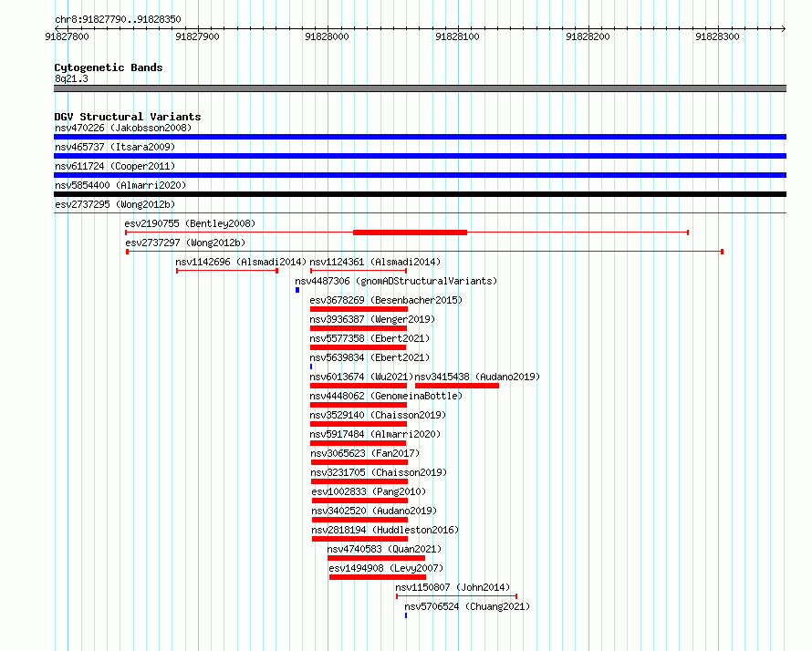Click the 8q21.3 band label
The image size is (812, 651).
pyautogui.click(x=71, y=78)
